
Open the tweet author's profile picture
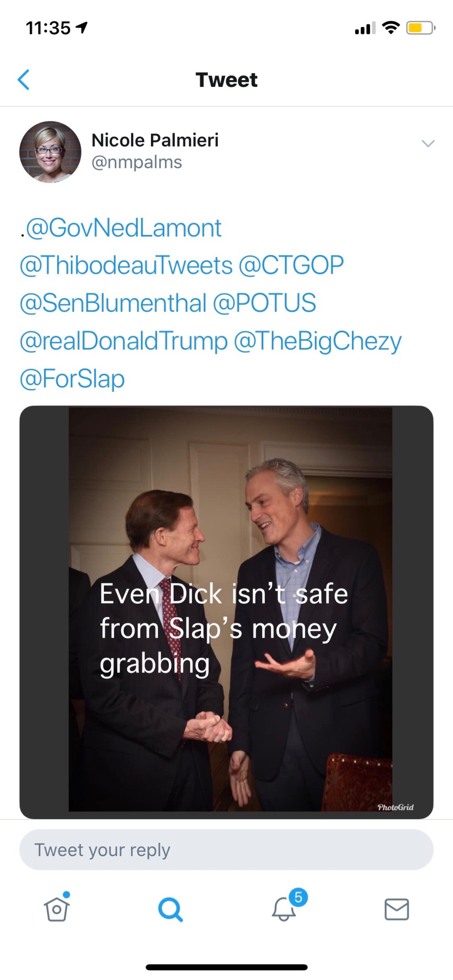50,152
